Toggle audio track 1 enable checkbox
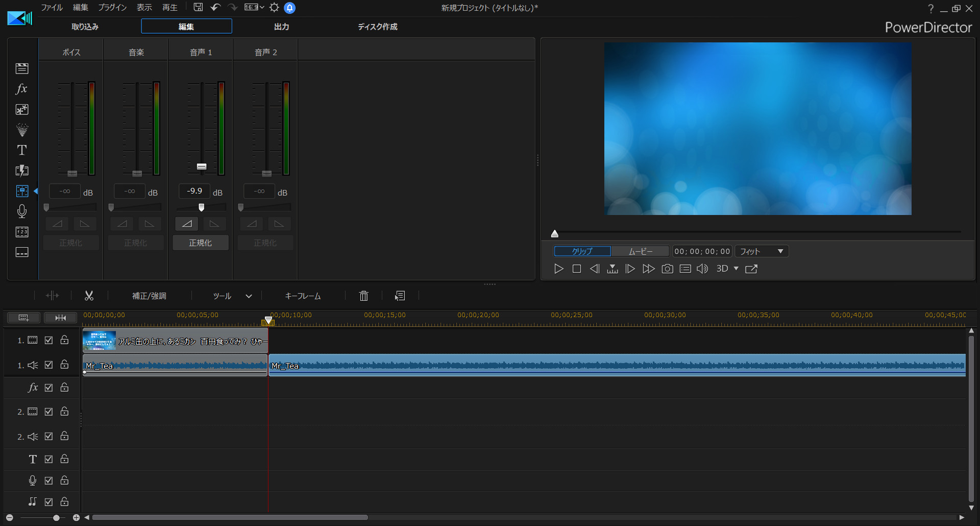The width and height of the screenshot is (980, 526). (x=48, y=365)
